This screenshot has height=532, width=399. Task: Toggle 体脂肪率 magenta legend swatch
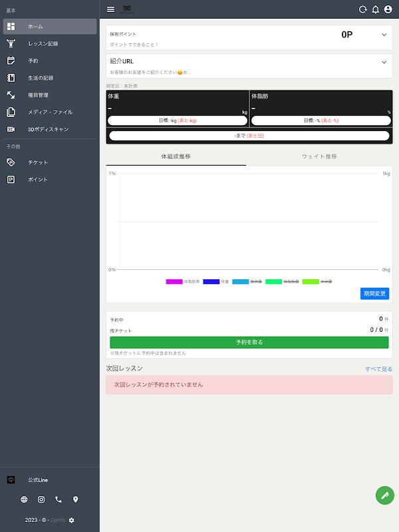(174, 281)
